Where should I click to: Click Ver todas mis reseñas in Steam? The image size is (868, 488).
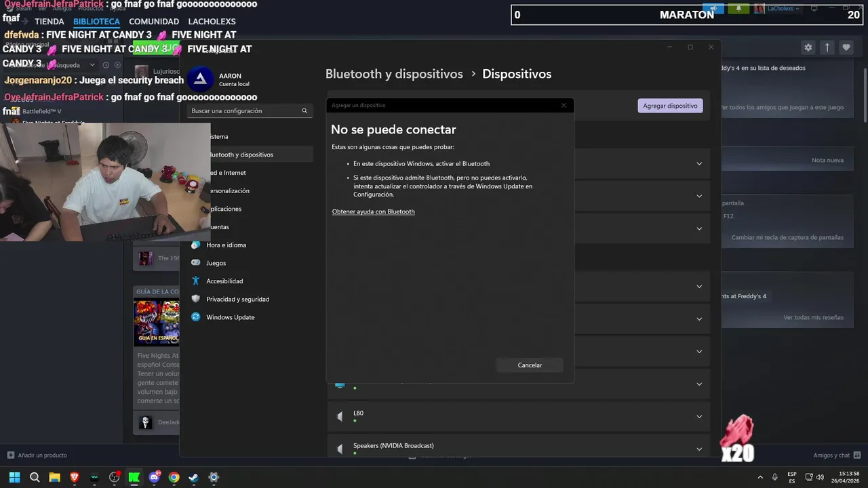(813, 317)
